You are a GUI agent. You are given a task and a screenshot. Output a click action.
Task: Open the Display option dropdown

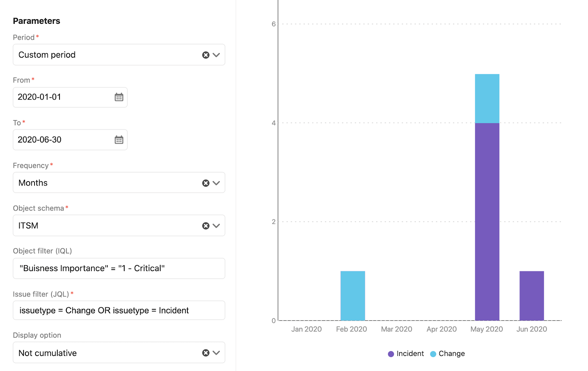point(216,353)
